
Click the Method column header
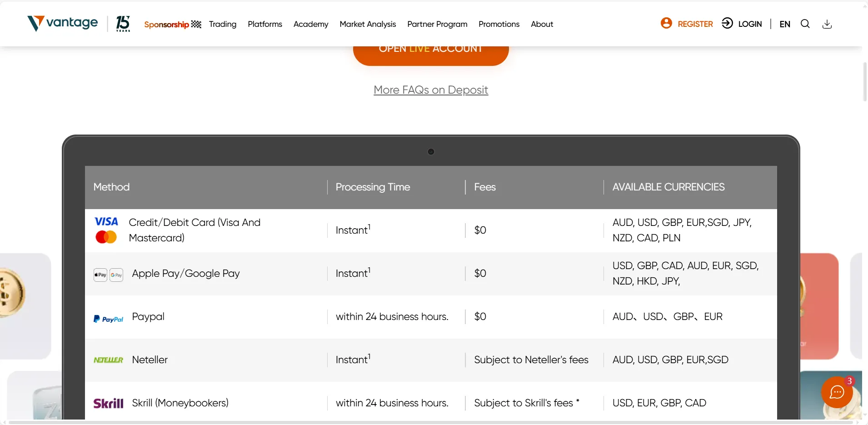(111, 187)
